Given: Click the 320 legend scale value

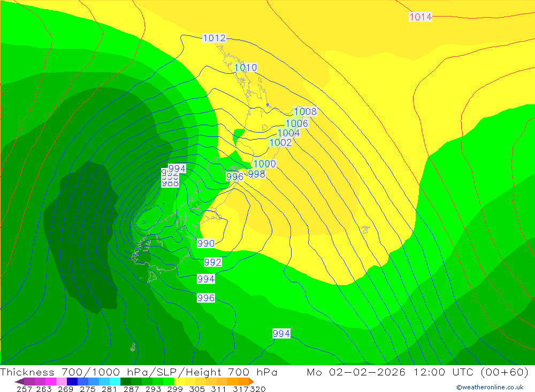Looking at the screenshot, I should [x=258, y=389].
